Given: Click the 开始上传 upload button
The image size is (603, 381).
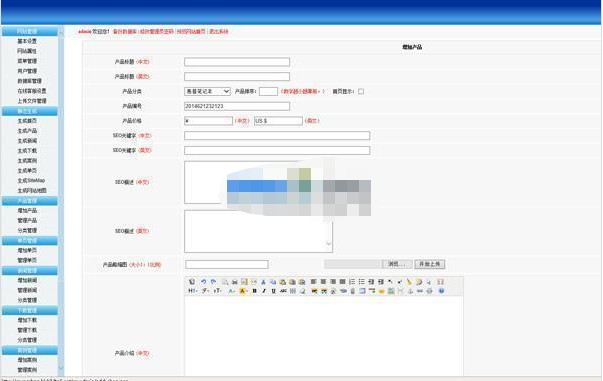Looking at the screenshot, I should (x=430, y=264).
